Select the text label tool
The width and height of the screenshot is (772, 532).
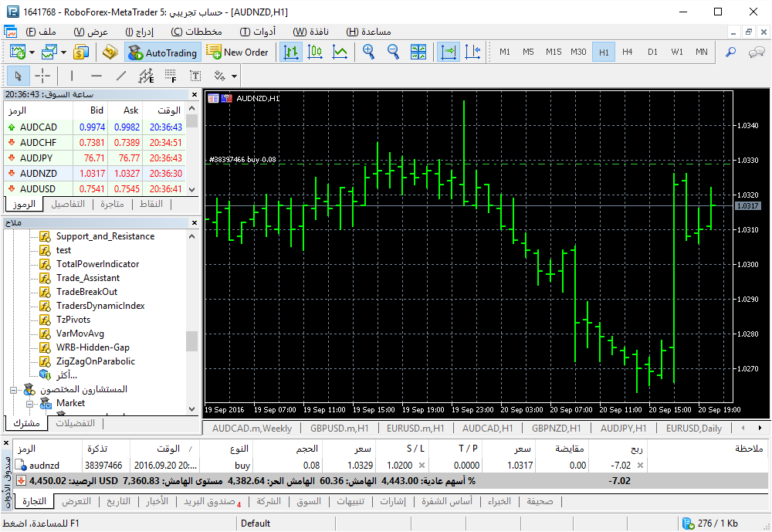pos(195,76)
